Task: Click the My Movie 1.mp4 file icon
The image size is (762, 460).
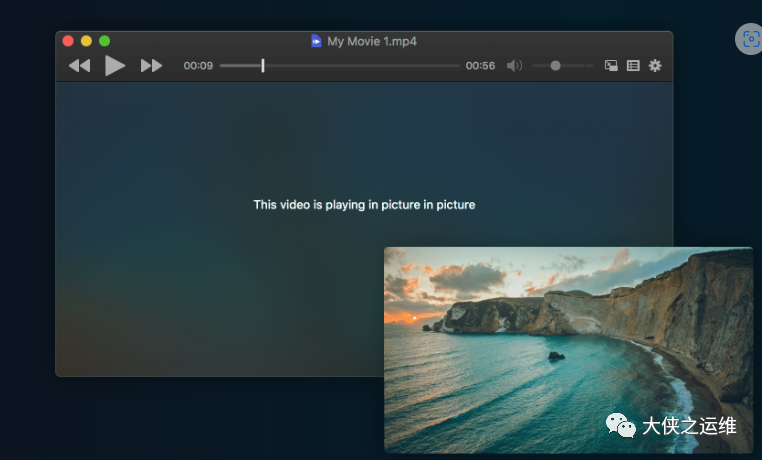Action: 316,41
